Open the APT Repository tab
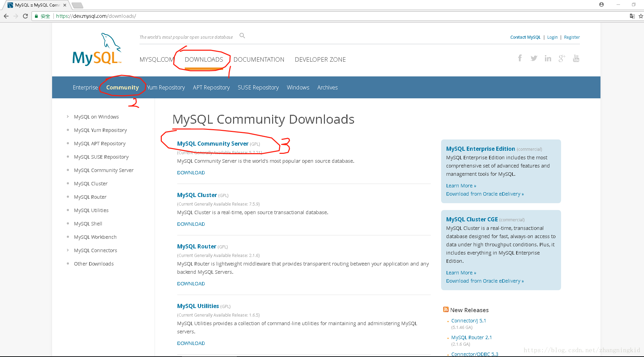 (211, 87)
